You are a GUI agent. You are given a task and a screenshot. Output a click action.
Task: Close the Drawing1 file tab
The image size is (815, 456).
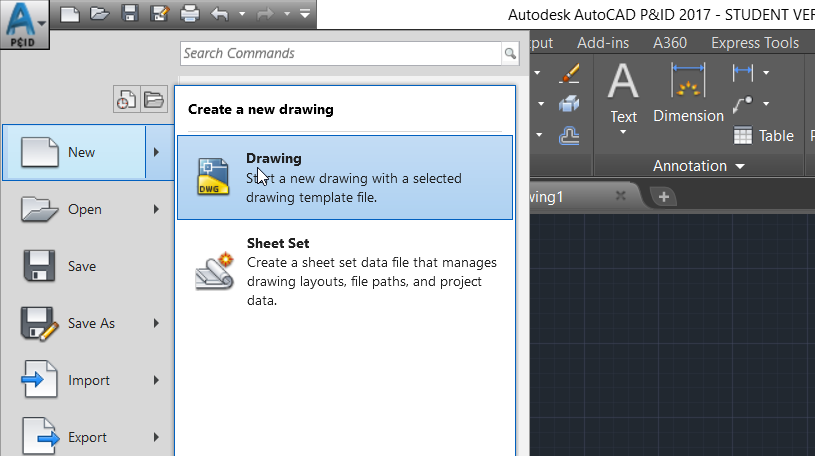coord(621,196)
